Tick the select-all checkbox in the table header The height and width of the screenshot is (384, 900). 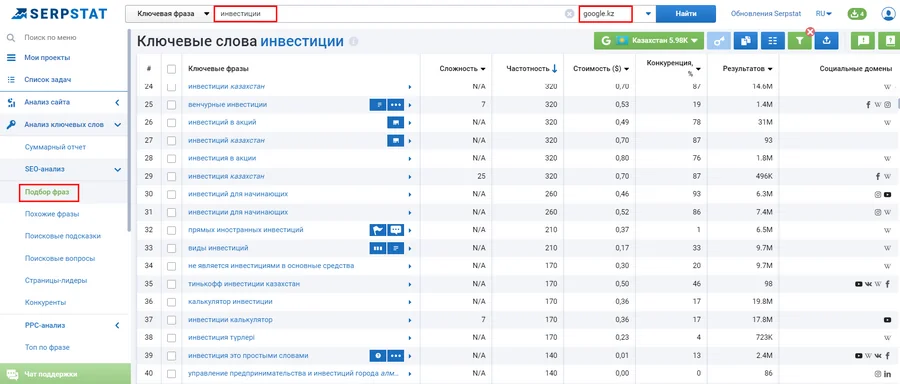(x=171, y=69)
